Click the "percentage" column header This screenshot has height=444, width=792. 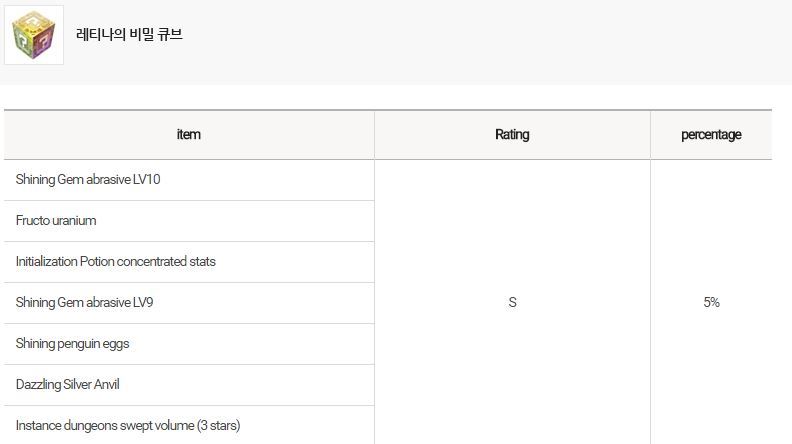coord(711,135)
